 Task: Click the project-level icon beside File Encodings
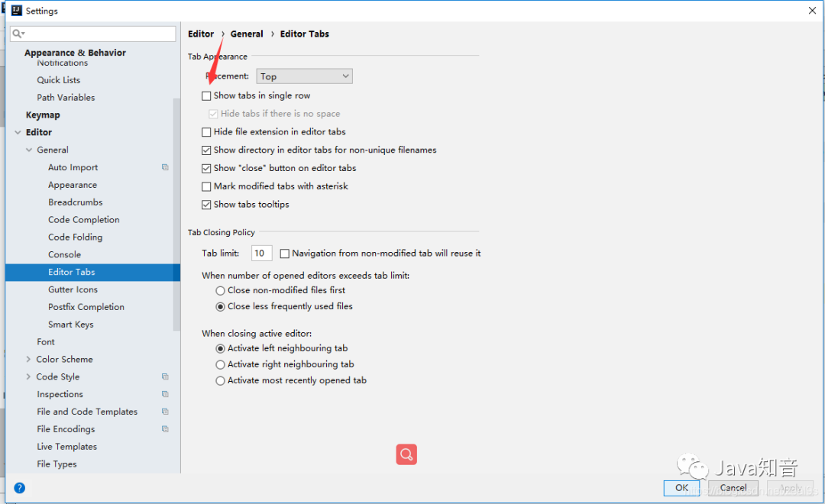[165, 428]
